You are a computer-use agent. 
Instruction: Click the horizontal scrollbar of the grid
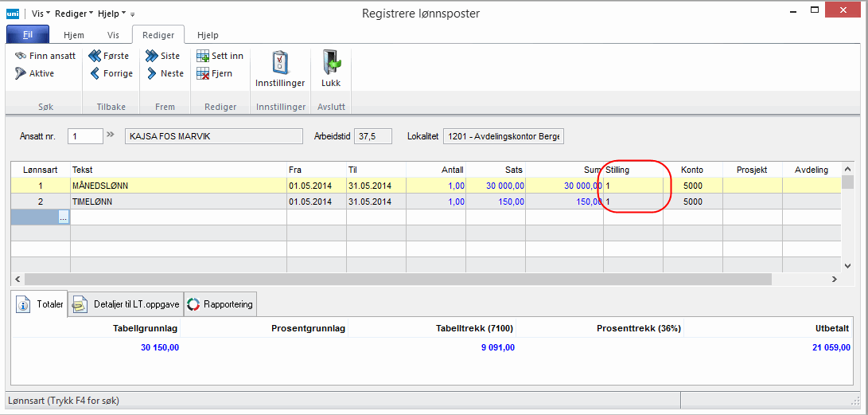[x=398, y=280]
